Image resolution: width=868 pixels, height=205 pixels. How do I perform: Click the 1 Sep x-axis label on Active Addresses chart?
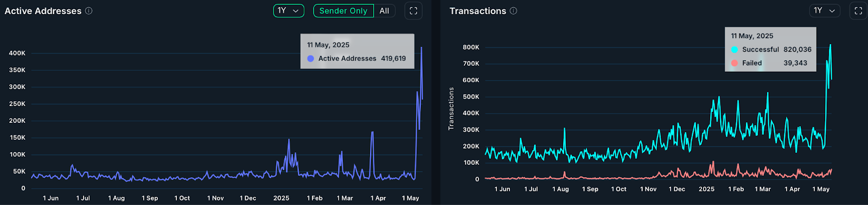[x=150, y=198]
